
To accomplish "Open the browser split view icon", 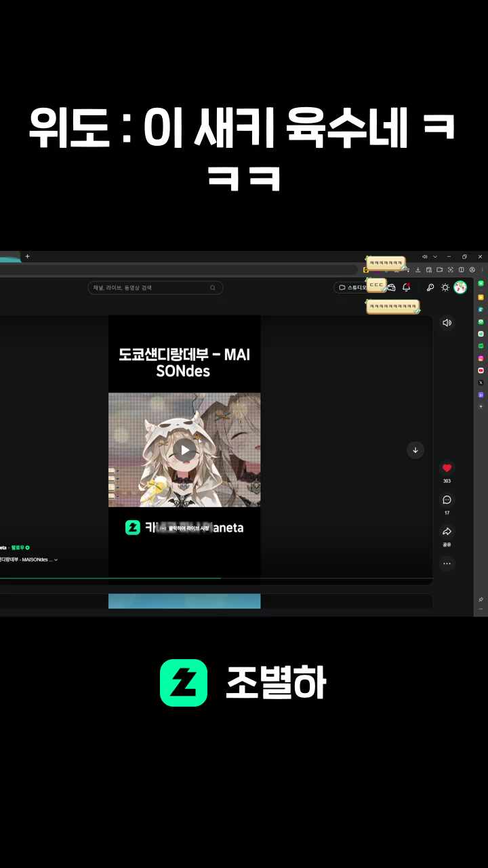I will click(462, 270).
